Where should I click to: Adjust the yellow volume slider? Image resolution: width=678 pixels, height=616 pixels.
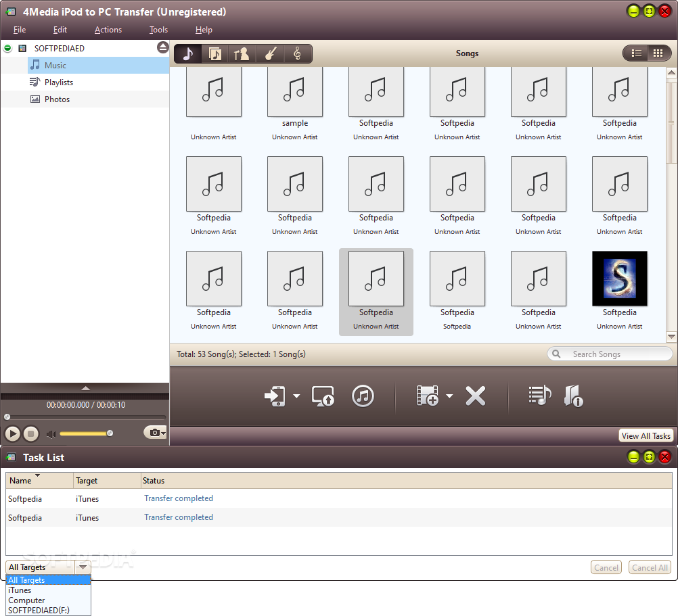pos(87,433)
